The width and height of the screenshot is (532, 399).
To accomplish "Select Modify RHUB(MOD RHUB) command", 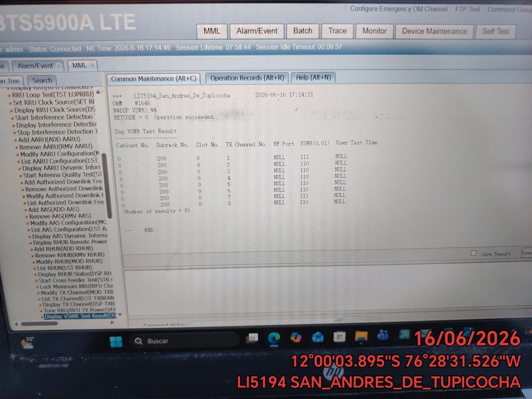I will tap(69, 261).
